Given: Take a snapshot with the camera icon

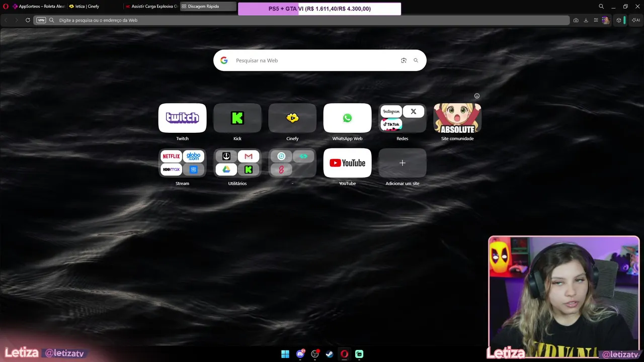Looking at the screenshot, I should [576, 20].
